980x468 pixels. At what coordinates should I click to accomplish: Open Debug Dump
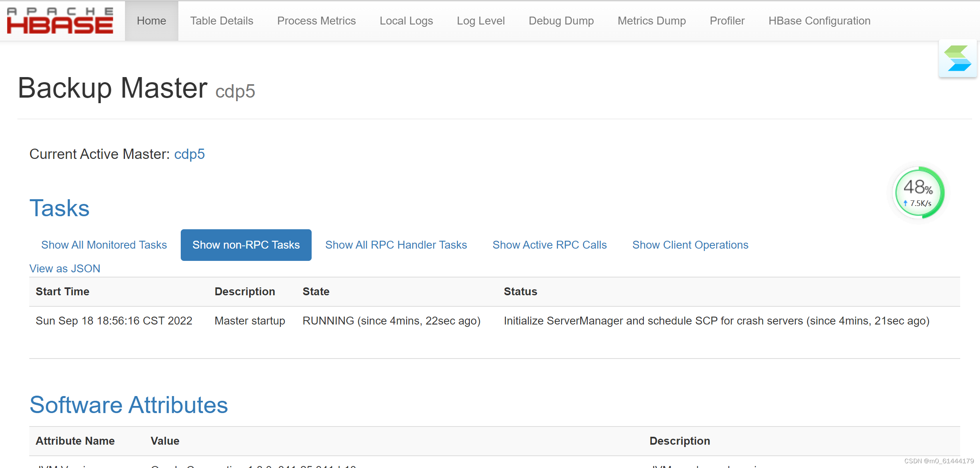point(561,21)
